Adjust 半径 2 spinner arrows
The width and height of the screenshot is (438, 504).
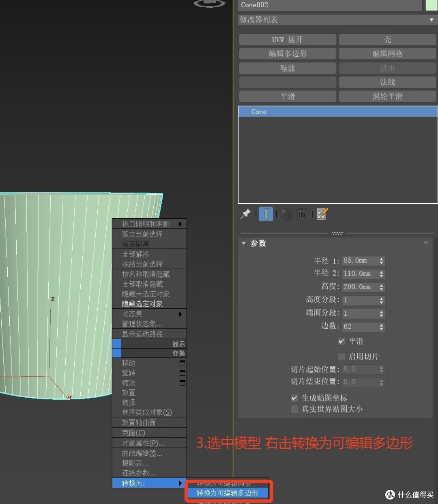(x=381, y=274)
